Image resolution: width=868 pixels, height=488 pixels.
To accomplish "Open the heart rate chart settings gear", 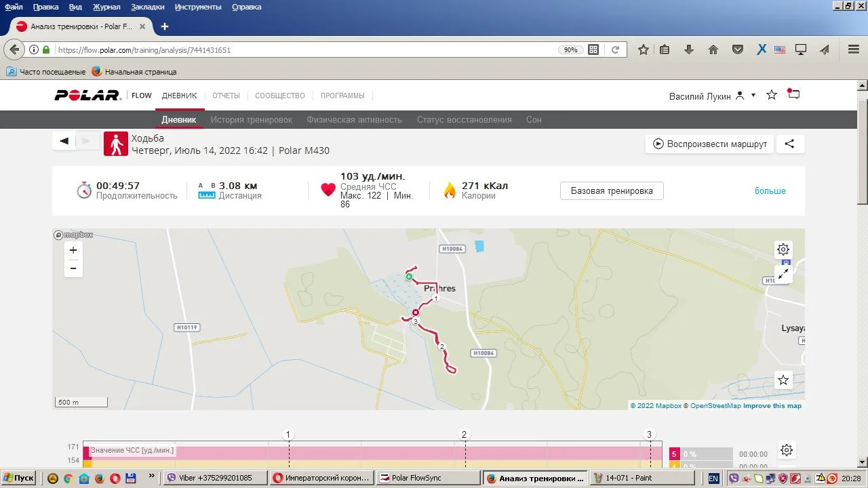I will point(787,450).
